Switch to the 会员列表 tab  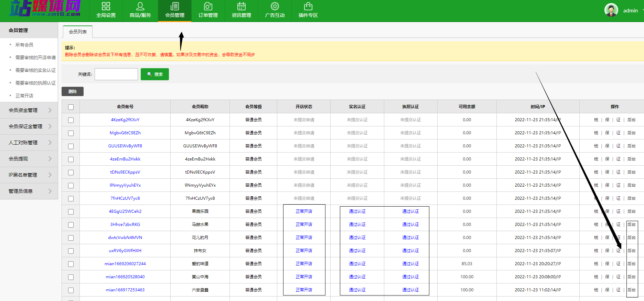click(78, 32)
